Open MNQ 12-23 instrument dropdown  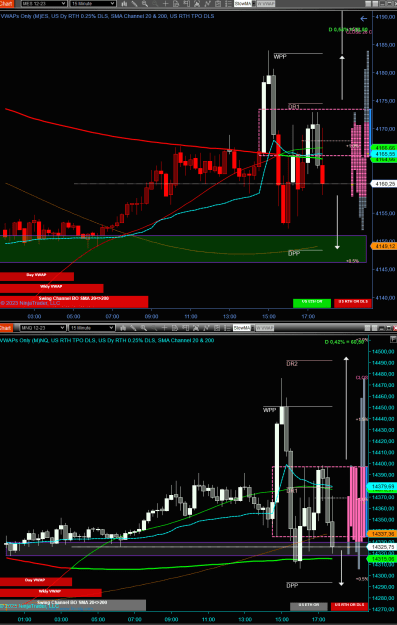point(42,328)
